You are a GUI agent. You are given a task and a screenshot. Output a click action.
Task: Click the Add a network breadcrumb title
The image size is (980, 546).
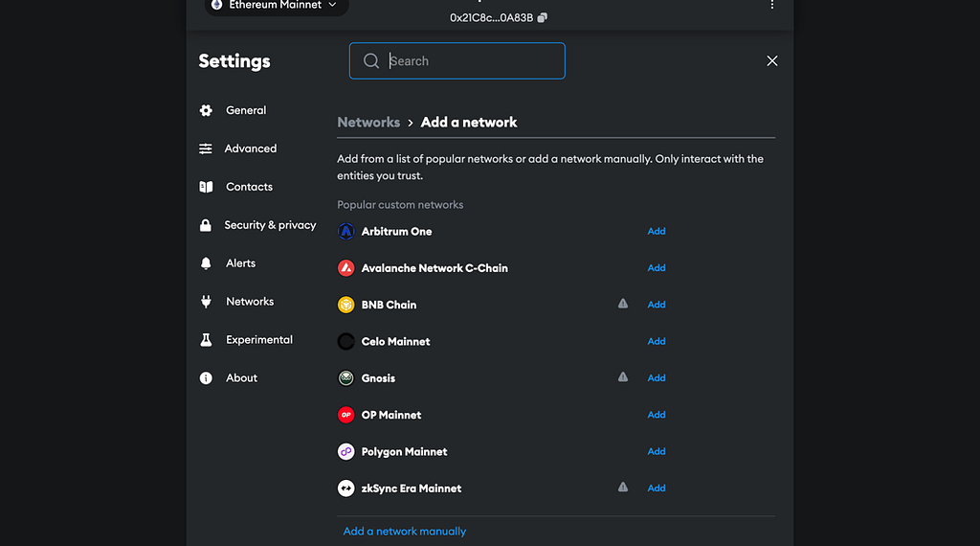469,122
